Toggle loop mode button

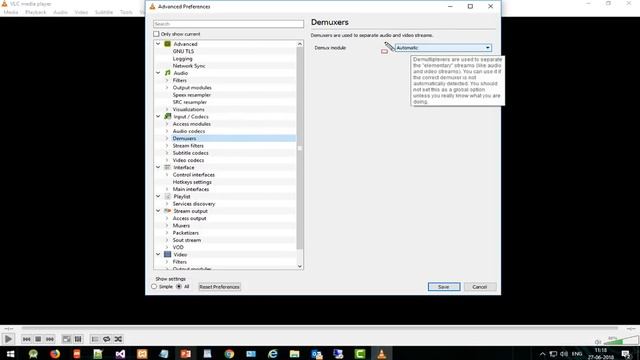[x=107, y=339]
